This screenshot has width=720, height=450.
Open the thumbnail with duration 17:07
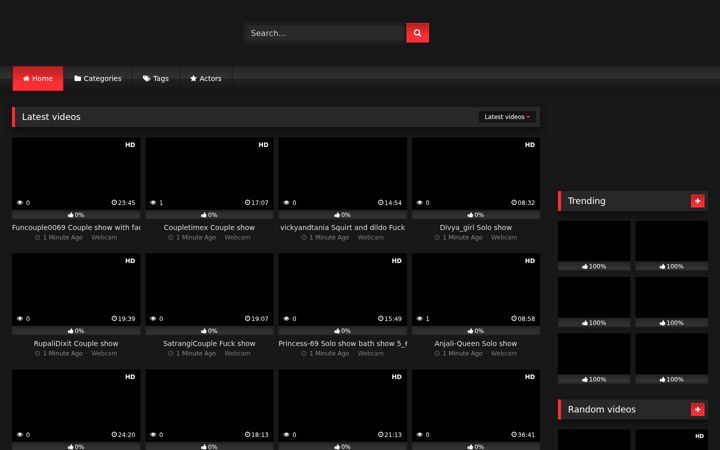pos(209,174)
